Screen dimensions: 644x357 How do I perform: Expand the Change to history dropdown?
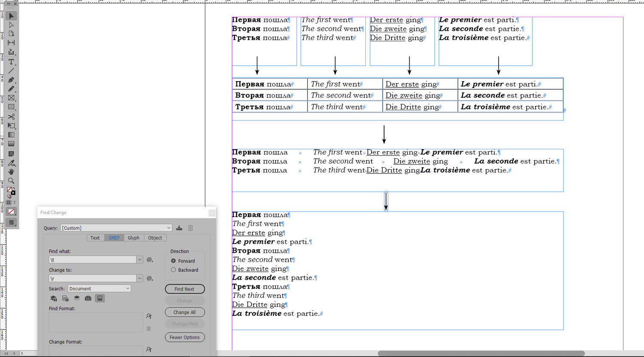(140, 278)
